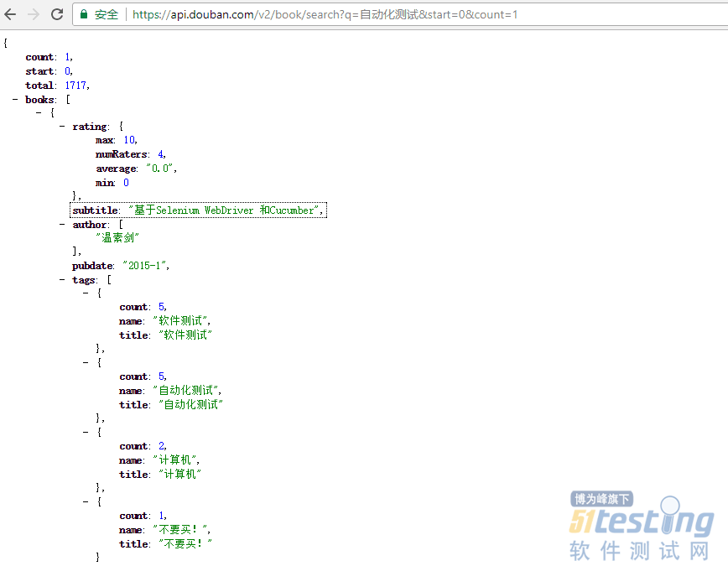
Task: Select the highlighted subtitle line
Action: (198, 210)
